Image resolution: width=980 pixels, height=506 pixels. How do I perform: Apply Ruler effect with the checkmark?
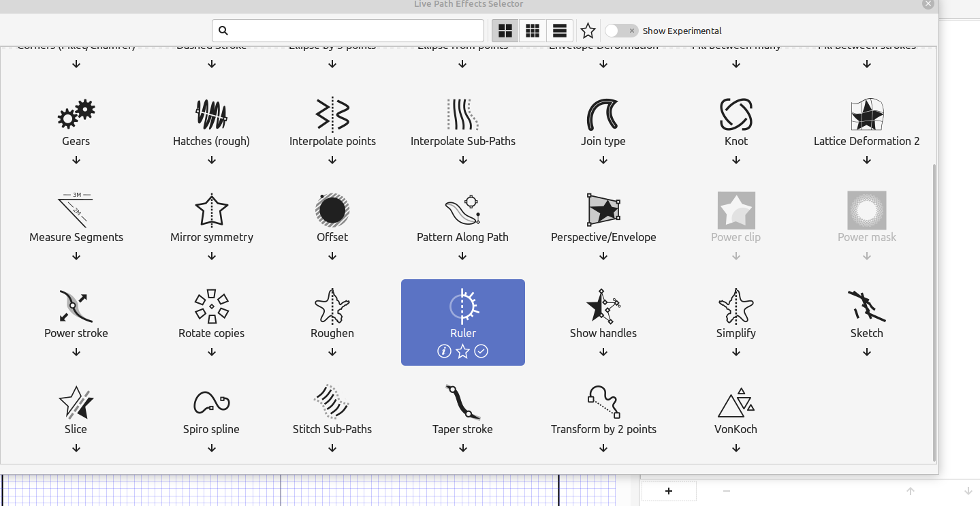pyautogui.click(x=481, y=351)
